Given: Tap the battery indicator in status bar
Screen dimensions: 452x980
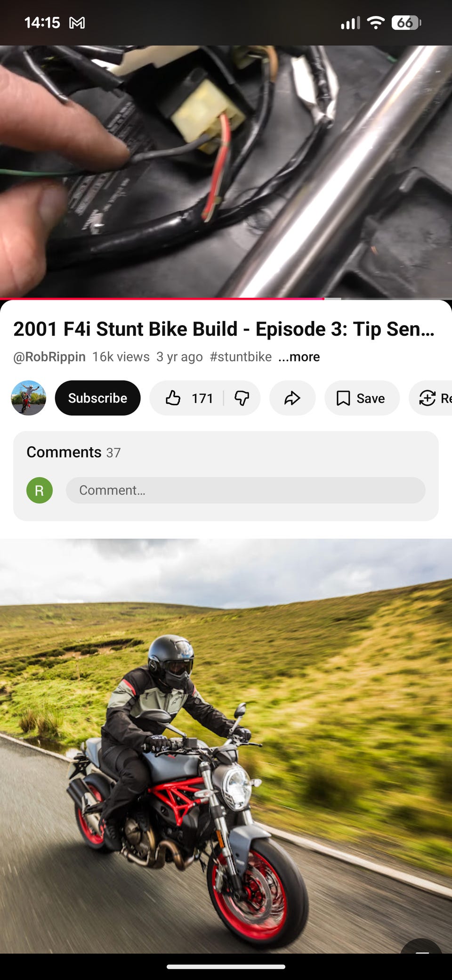Looking at the screenshot, I should coord(406,23).
